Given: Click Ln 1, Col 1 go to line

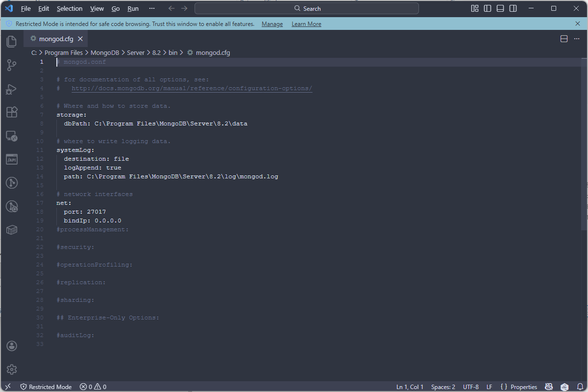Looking at the screenshot, I should coord(410,387).
